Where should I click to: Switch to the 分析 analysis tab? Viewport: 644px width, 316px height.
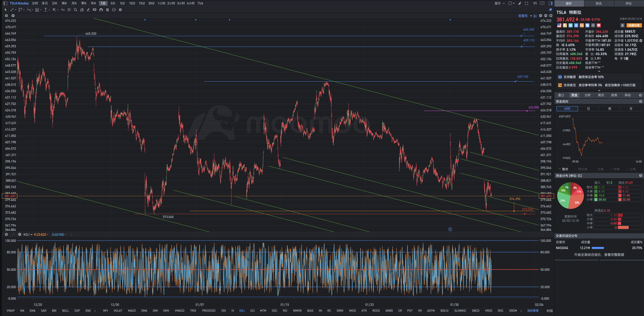pyautogui.click(x=588, y=95)
